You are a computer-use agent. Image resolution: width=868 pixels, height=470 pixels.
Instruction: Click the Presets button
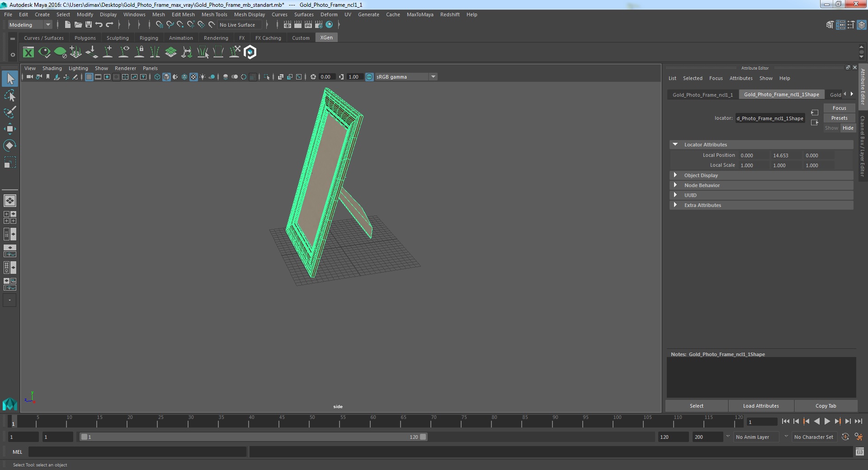[x=840, y=118]
